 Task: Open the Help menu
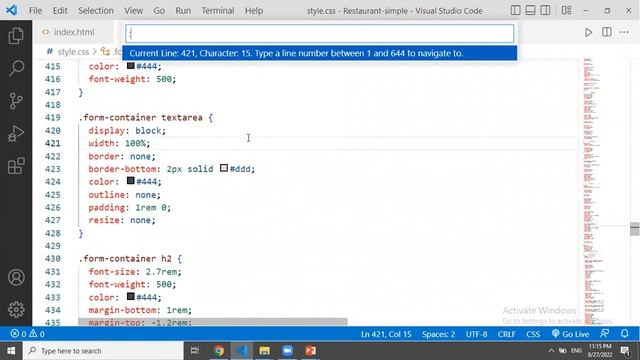pos(254,11)
